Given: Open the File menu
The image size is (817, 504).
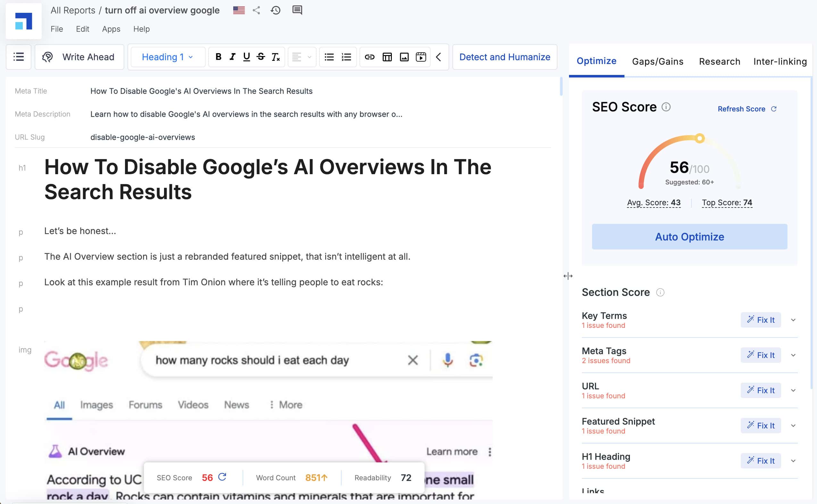Looking at the screenshot, I should click(57, 29).
